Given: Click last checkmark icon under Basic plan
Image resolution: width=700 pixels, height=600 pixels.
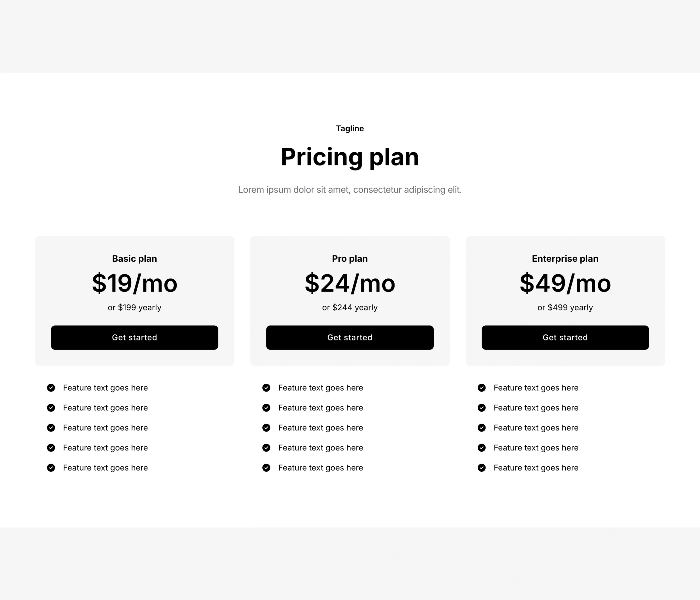Looking at the screenshot, I should click(51, 468).
